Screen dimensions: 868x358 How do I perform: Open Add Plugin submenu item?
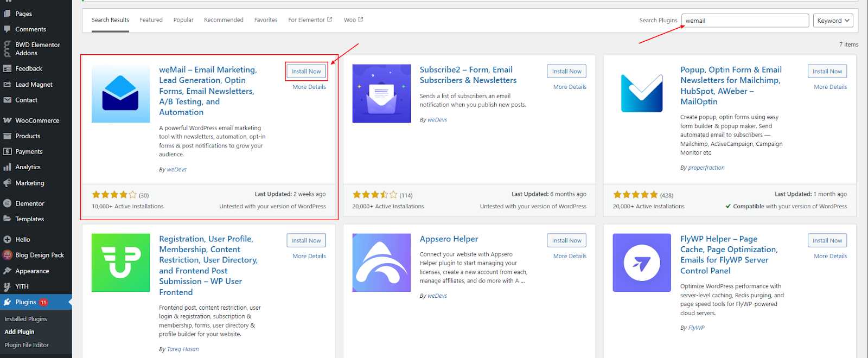pos(20,332)
